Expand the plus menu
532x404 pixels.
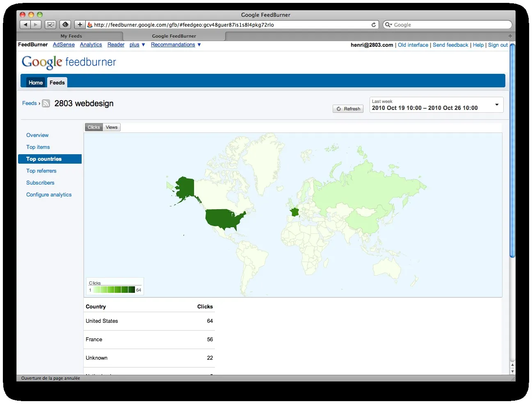click(137, 45)
